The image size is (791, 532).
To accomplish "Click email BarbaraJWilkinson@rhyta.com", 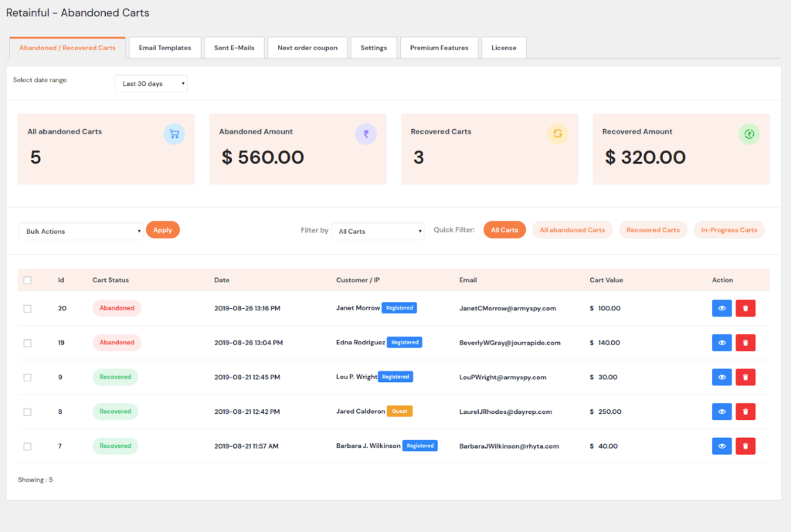I will [509, 446].
